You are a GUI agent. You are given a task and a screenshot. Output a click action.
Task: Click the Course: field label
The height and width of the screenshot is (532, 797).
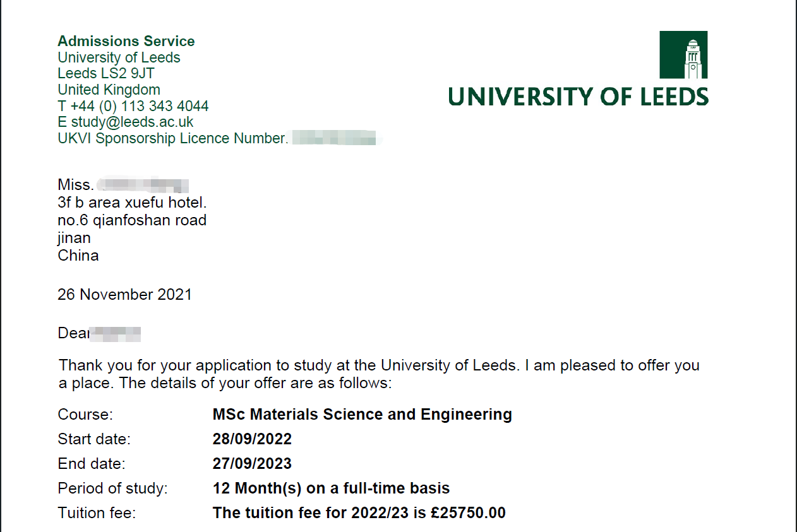coord(85,415)
